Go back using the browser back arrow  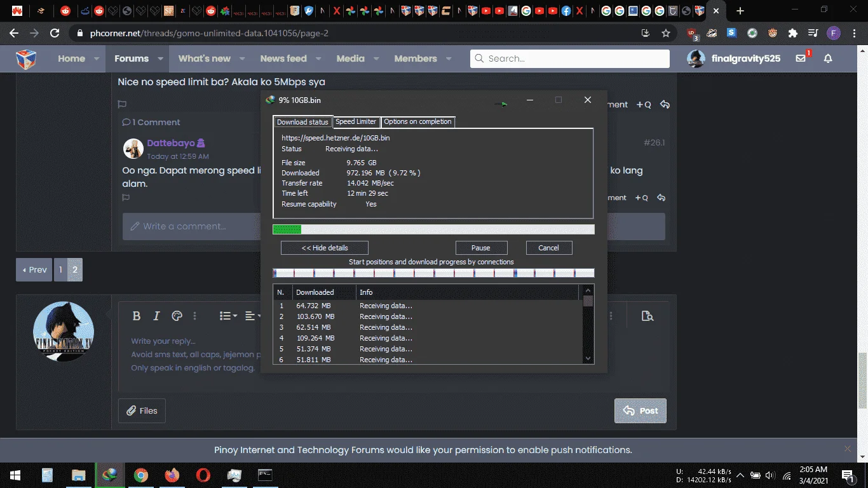tap(14, 33)
